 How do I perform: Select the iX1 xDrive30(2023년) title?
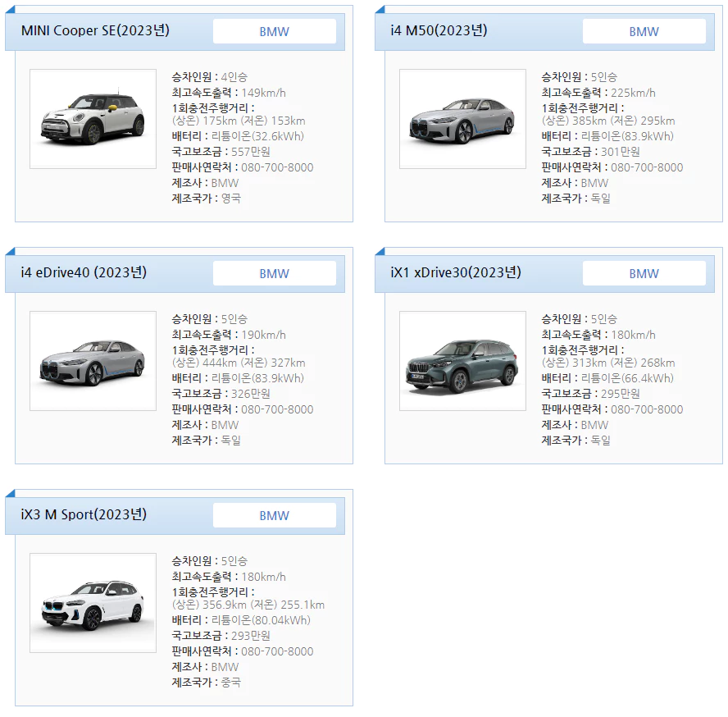tap(456, 272)
